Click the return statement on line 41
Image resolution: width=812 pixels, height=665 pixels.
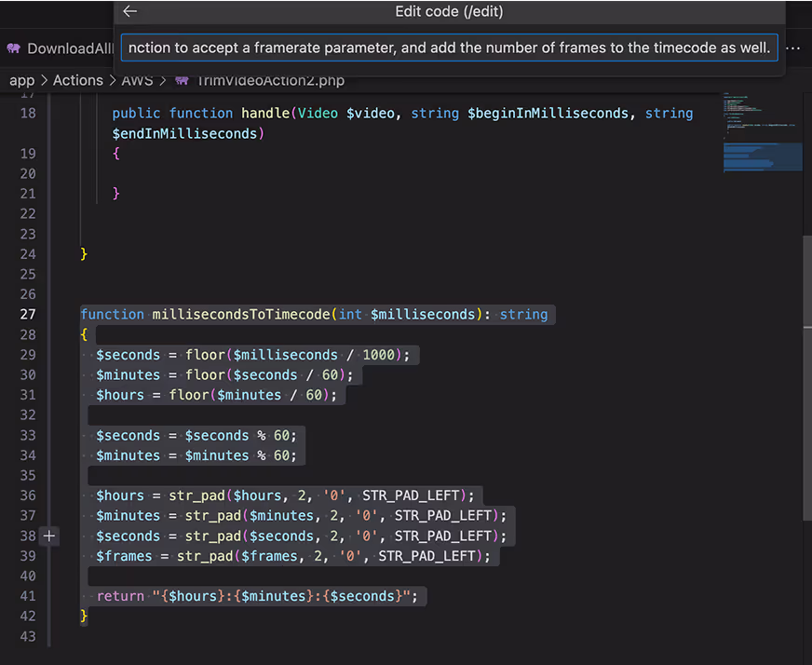click(257, 596)
